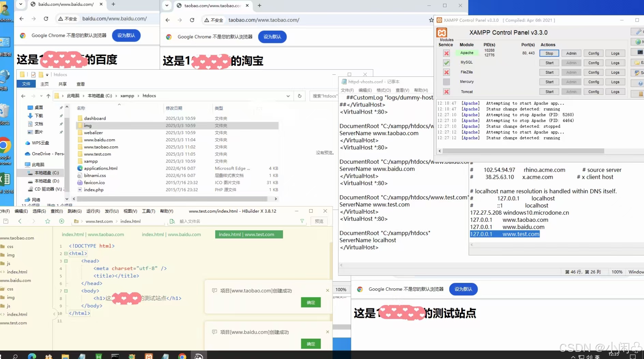
Task: Click the refresh icon in Explorer address bar
Action: [x=299, y=96]
